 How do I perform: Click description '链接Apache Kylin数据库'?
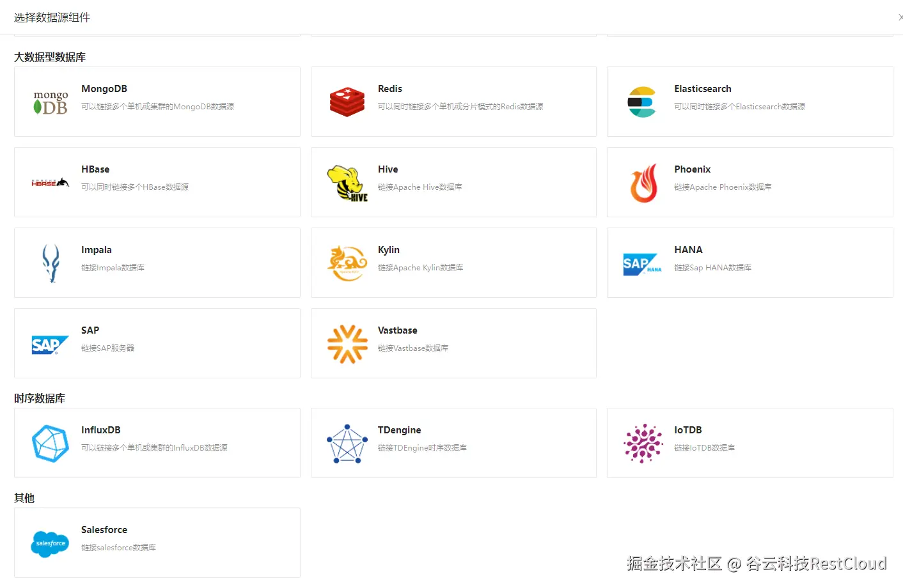tap(421, 268)
